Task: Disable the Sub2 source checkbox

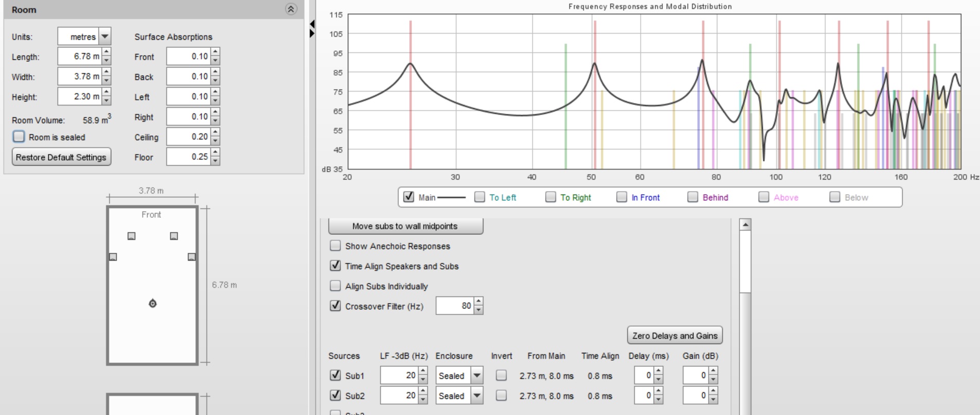Action: click(335, 395)
